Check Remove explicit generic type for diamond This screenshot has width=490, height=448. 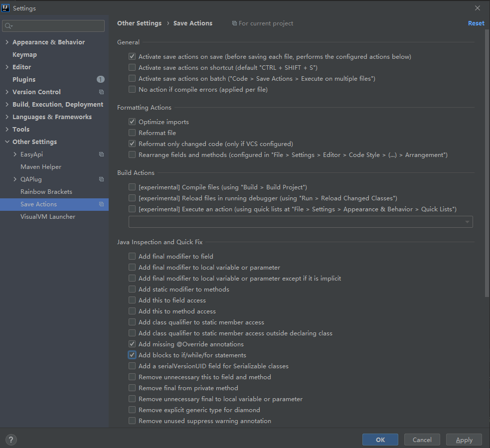[132, 410]
